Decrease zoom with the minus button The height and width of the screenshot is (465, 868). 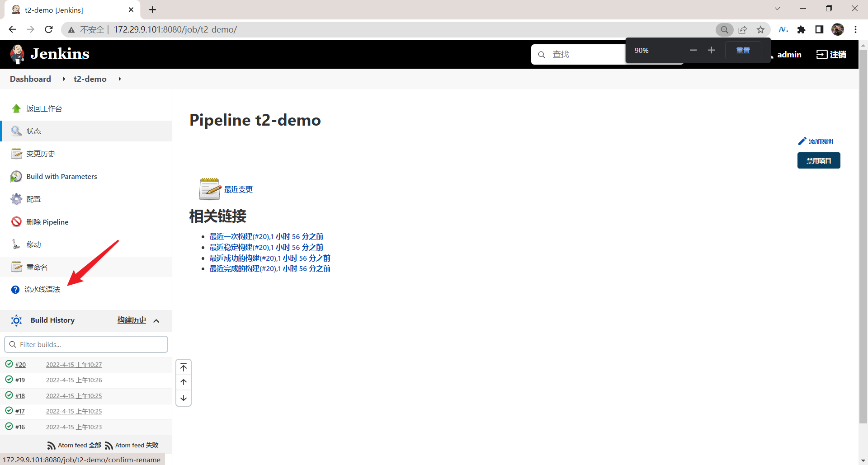[x=693, y=50]
